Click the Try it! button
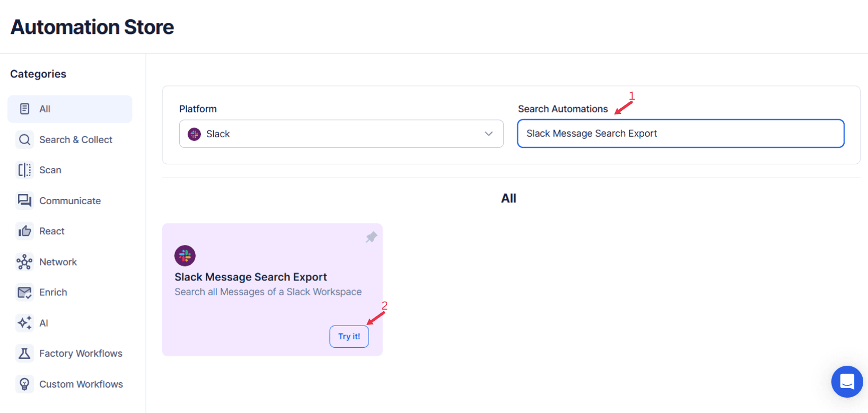Screen dimensions: 868x413 (349, 336)
